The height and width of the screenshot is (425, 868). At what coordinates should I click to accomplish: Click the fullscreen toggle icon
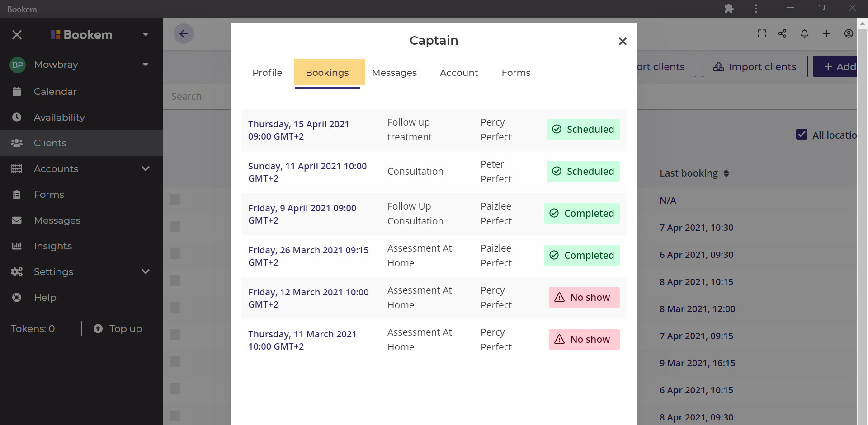pyautogui.click(x=762, y=33)
